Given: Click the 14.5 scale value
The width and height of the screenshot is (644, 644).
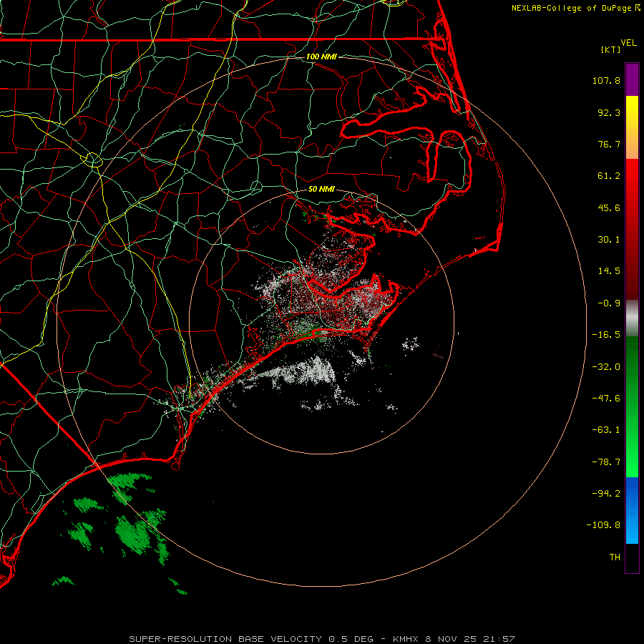Looking at the screenshot, I should (x=609, y=271).
